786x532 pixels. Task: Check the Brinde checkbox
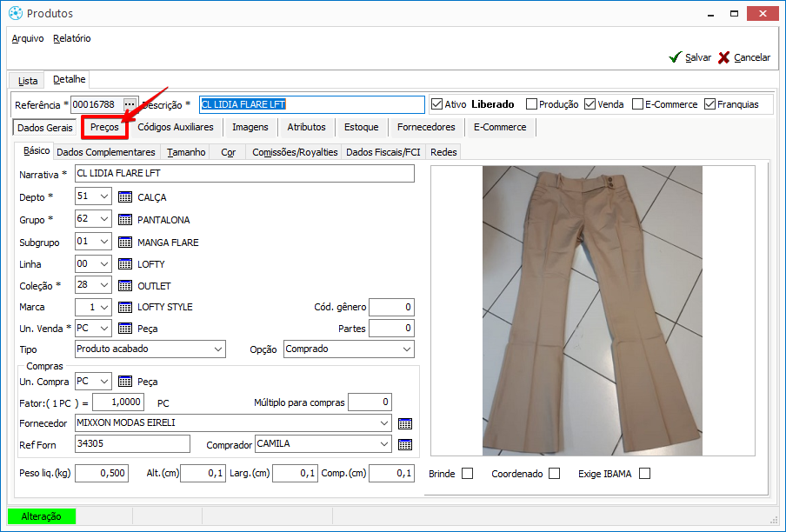[467, 474]
